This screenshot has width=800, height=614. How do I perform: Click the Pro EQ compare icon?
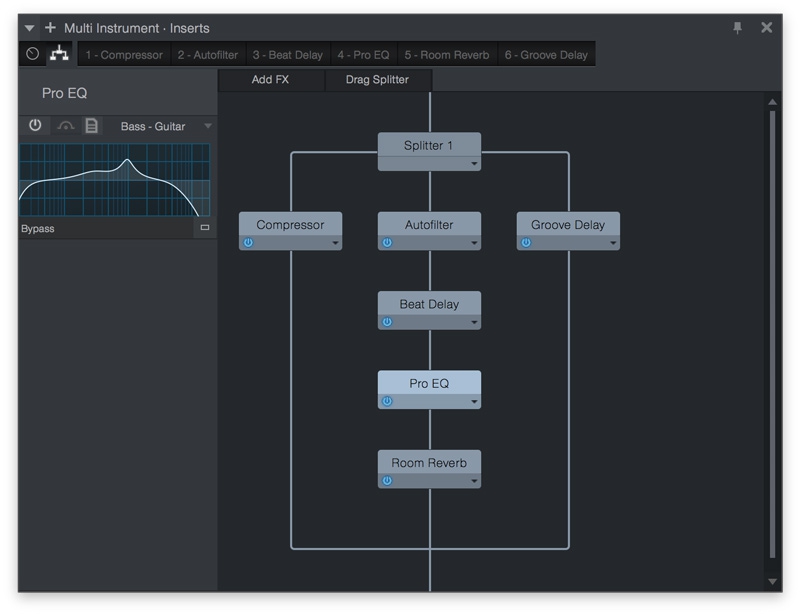65,126
